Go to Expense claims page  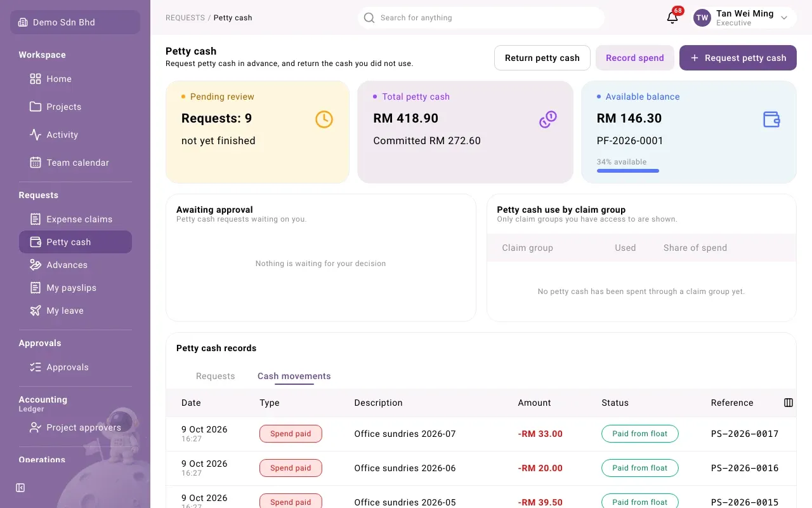[x=75, y=219]
